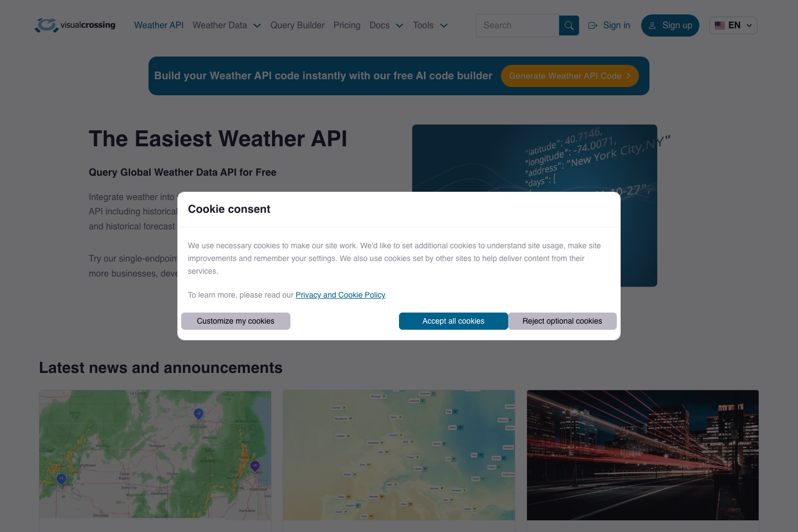Expand the Weather Data dropdown

(227, 25)
